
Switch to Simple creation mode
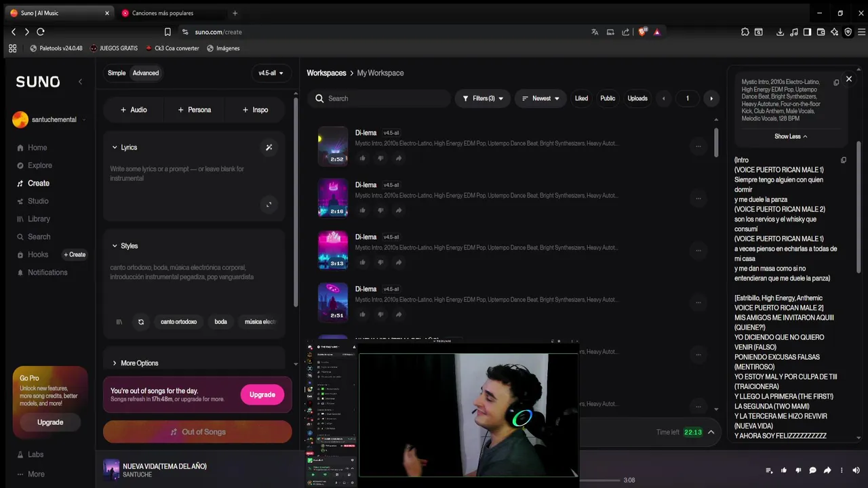pos(117,73)
